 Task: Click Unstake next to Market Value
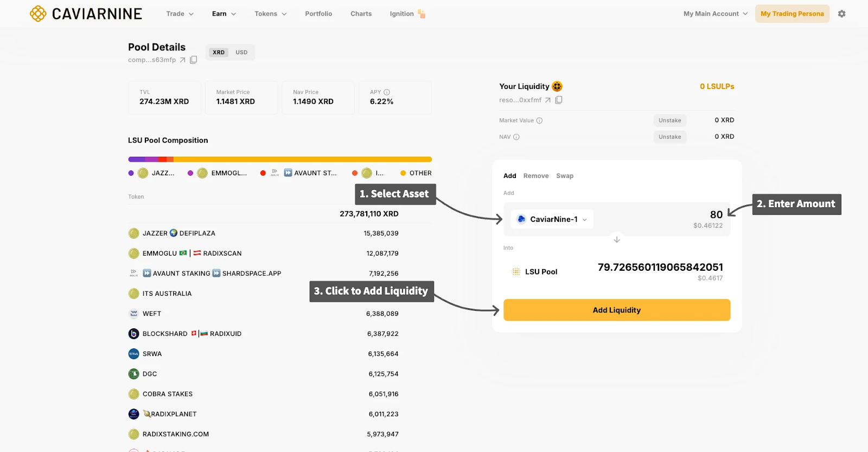pyautogui.click(x=670, y=120)
